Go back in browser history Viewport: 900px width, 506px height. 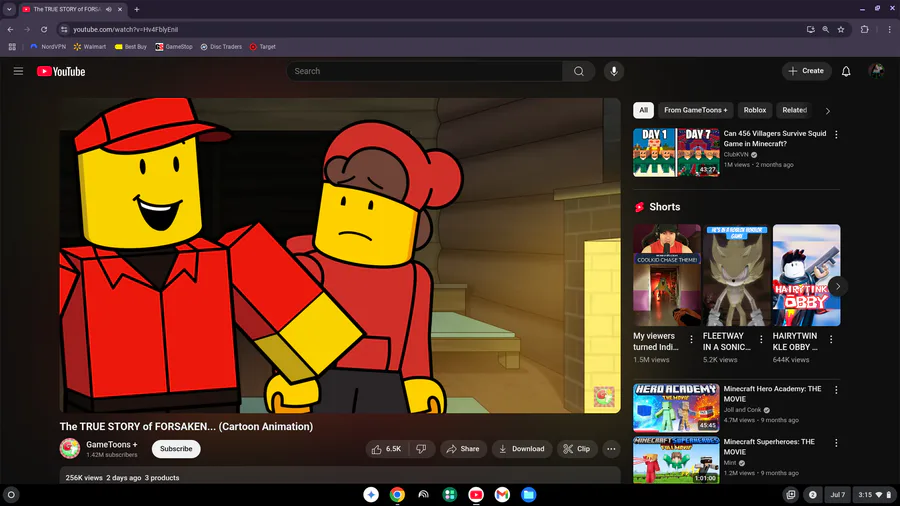(10, 29)
